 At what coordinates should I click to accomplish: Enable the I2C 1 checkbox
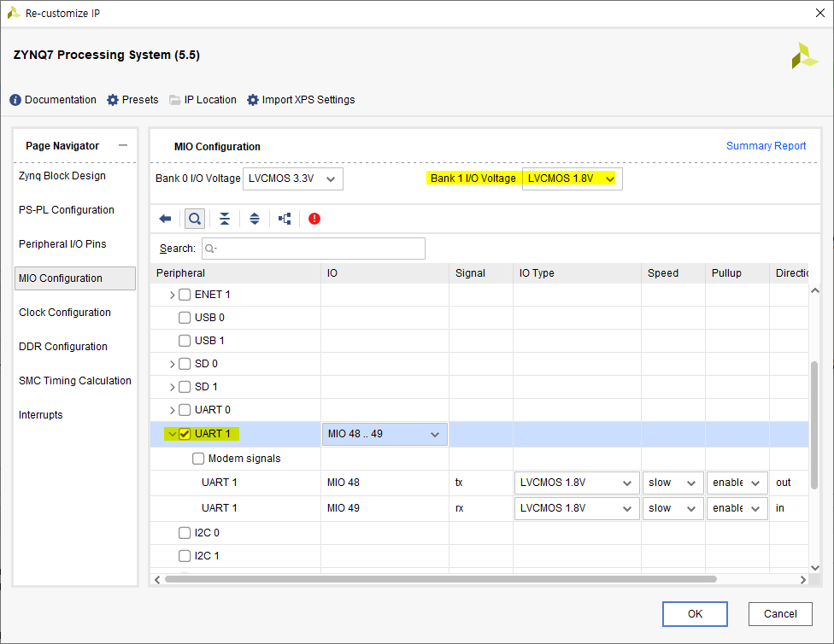185,556
